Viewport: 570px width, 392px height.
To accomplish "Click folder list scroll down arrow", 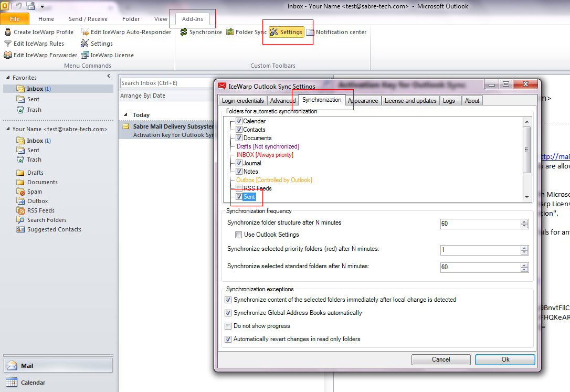I will pos(527,197).
